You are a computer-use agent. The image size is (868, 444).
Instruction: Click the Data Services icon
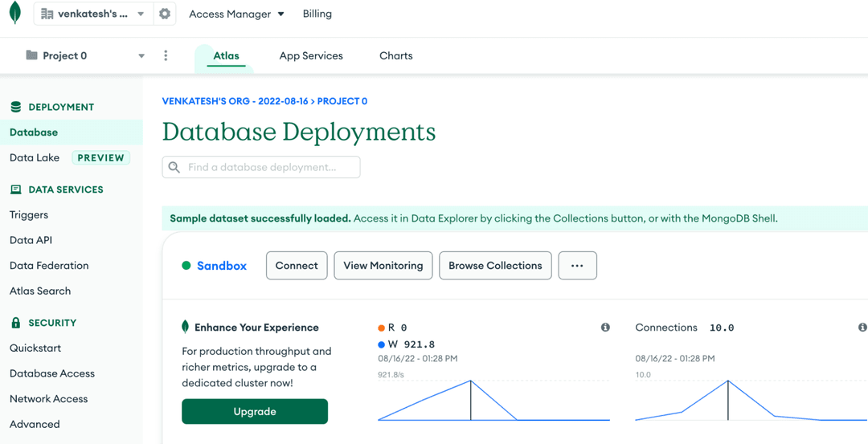tap(15, 189)
